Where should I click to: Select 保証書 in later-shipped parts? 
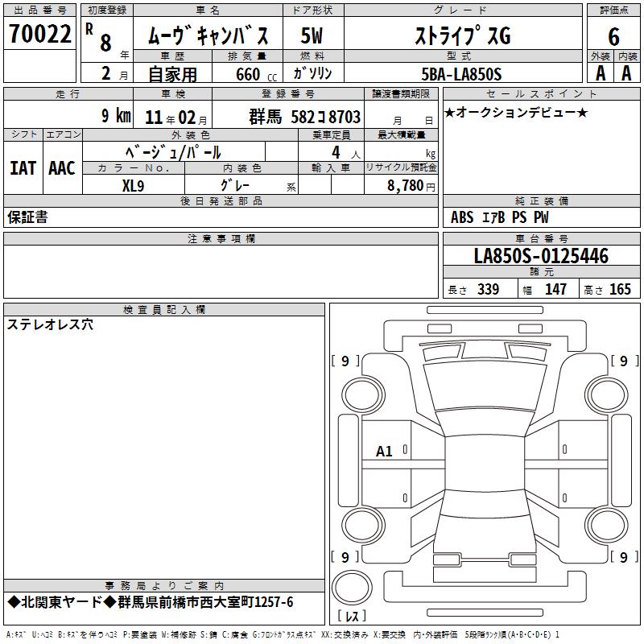(x=27, y=217)
